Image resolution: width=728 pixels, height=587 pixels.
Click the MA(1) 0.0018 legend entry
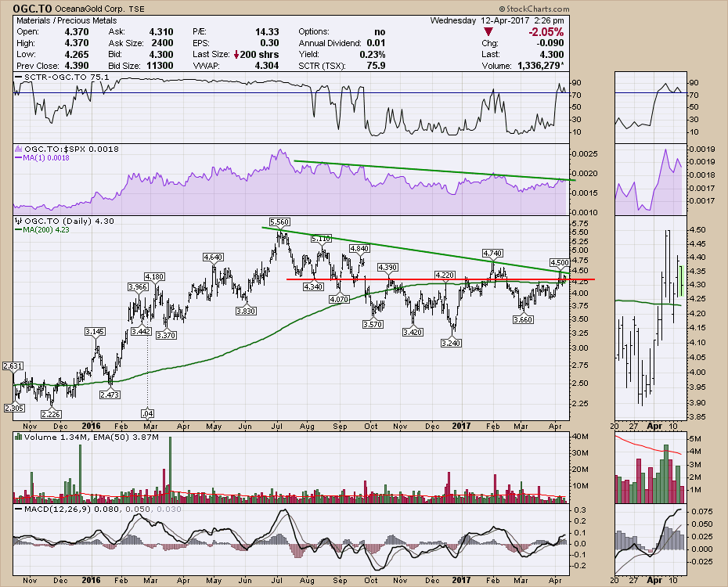coord(43,158)
